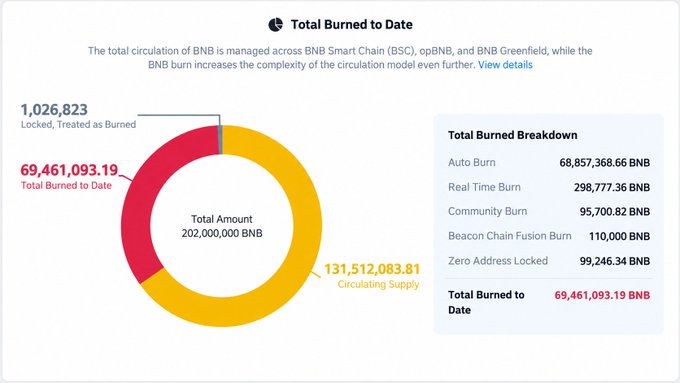Click the 202,000,000 BNB center value
This screenshot has width=680, height=383.
(x=222, y=233)
